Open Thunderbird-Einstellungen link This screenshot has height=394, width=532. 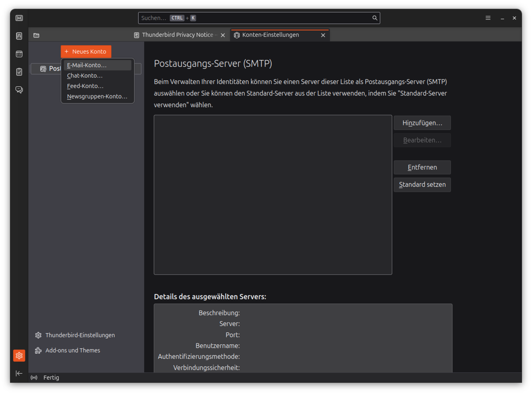(80, 335)
